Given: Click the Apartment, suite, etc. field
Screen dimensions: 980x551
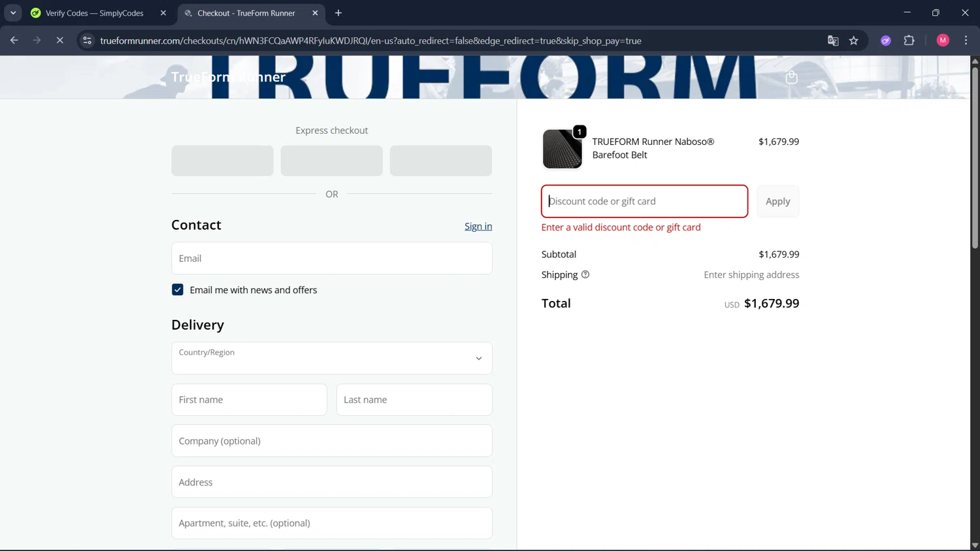Looking at the screenshot, I should point(332,523).
